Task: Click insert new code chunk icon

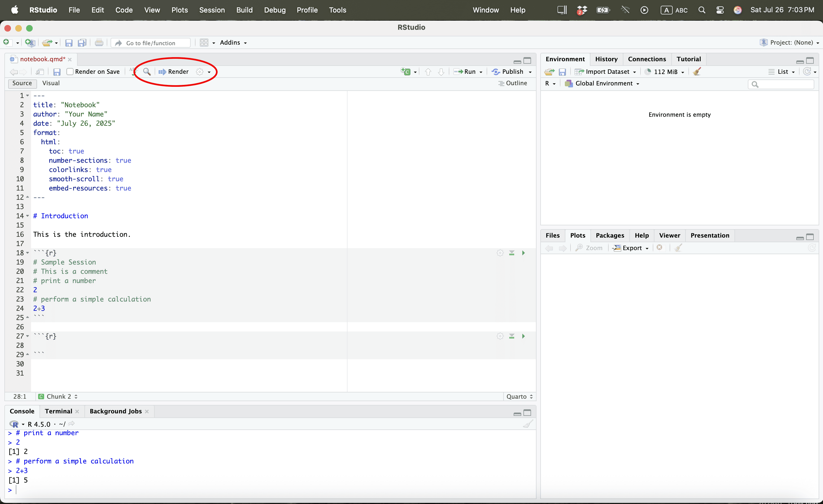Action: [406, 72]
